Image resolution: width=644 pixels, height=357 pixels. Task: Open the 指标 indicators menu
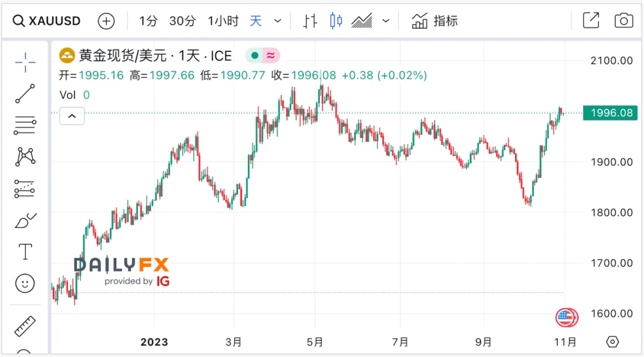click(435, 21)
